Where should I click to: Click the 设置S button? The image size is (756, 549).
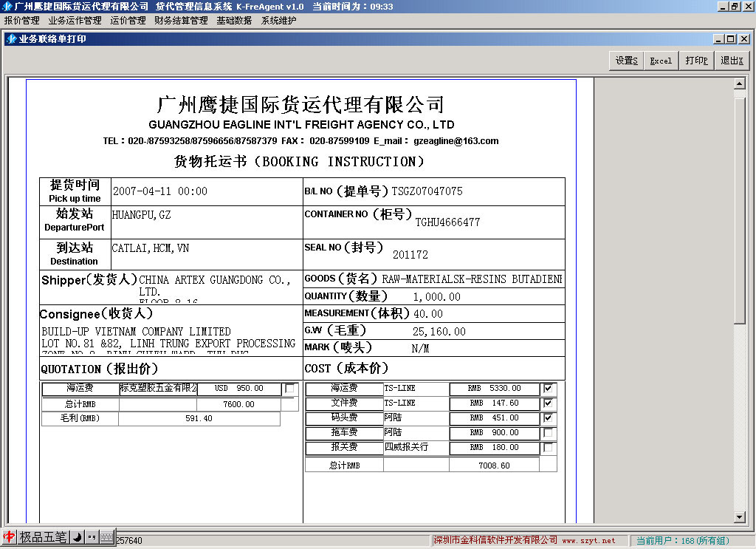click(x=626, y=61)
